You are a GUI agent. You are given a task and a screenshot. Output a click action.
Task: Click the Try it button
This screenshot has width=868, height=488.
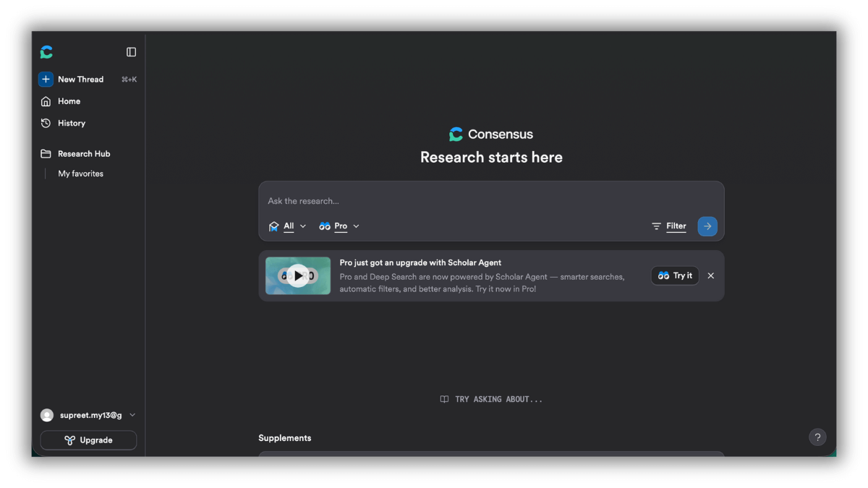point(675,275)
